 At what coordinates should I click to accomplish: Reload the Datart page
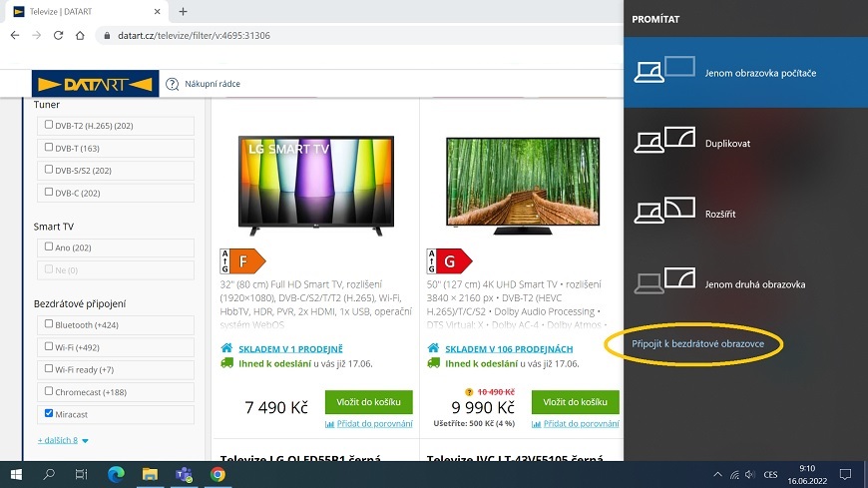(58, 36)
